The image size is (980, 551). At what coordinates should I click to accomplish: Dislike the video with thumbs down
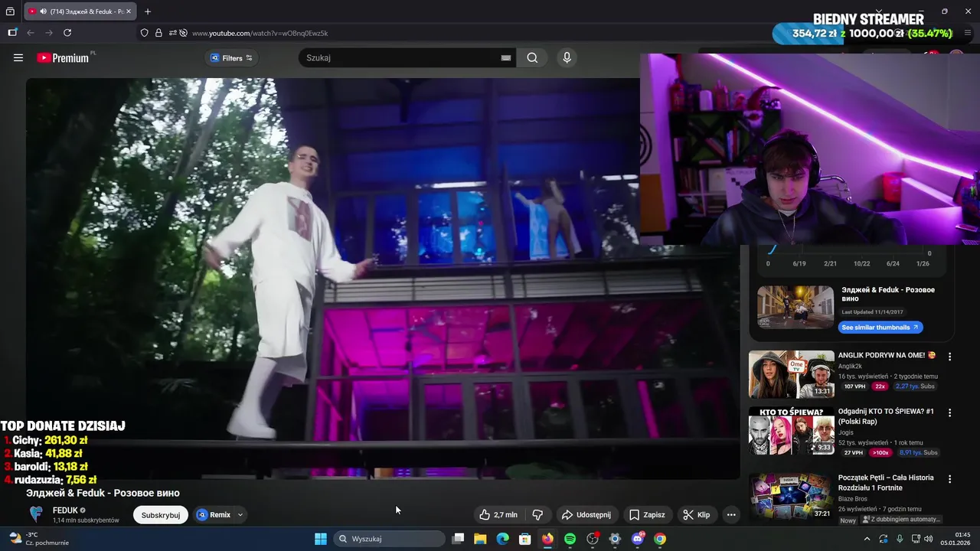pyautogui.click(x=537, y=515)
